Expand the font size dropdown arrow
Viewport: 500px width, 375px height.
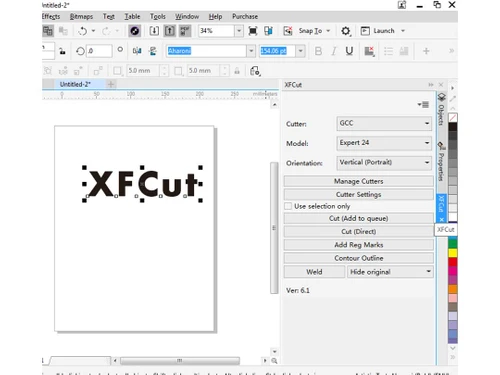click(301, 51)
